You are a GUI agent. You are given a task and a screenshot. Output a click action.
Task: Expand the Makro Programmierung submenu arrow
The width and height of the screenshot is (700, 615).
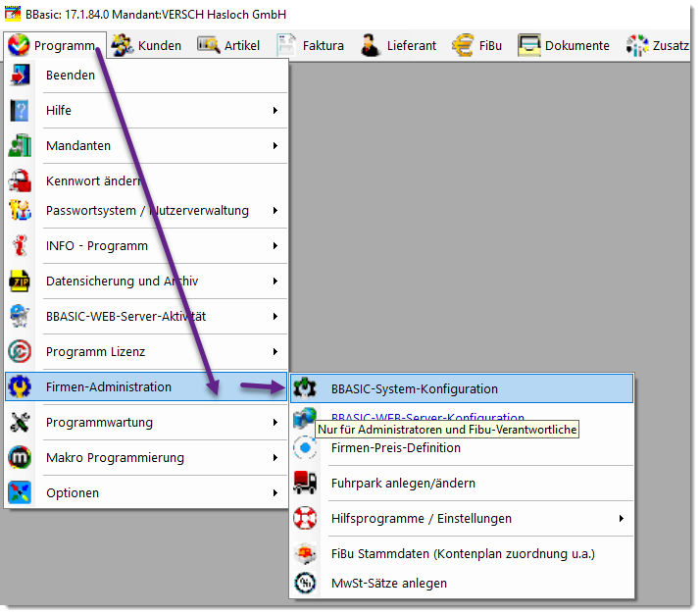click(x=275, y=457)
